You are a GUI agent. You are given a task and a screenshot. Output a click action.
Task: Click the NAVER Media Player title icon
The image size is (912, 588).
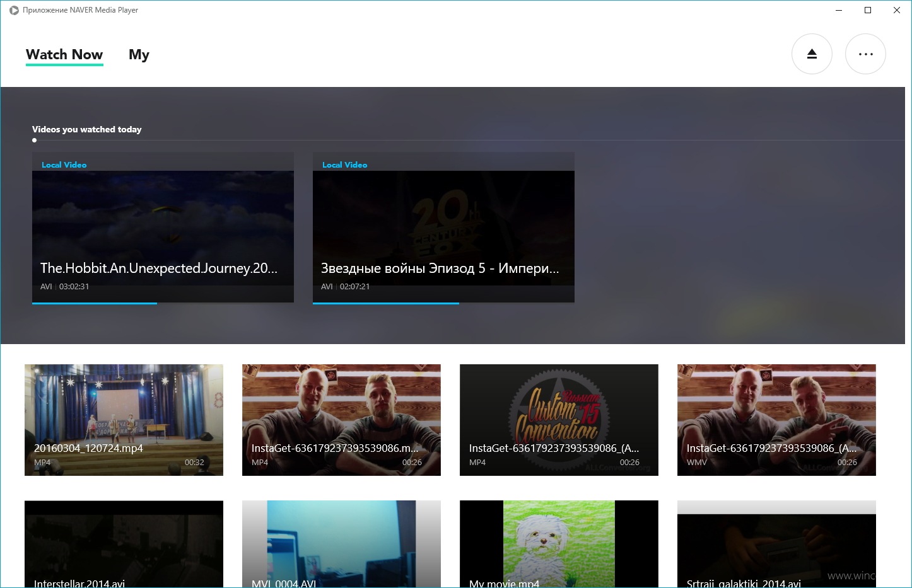point(14,10)
